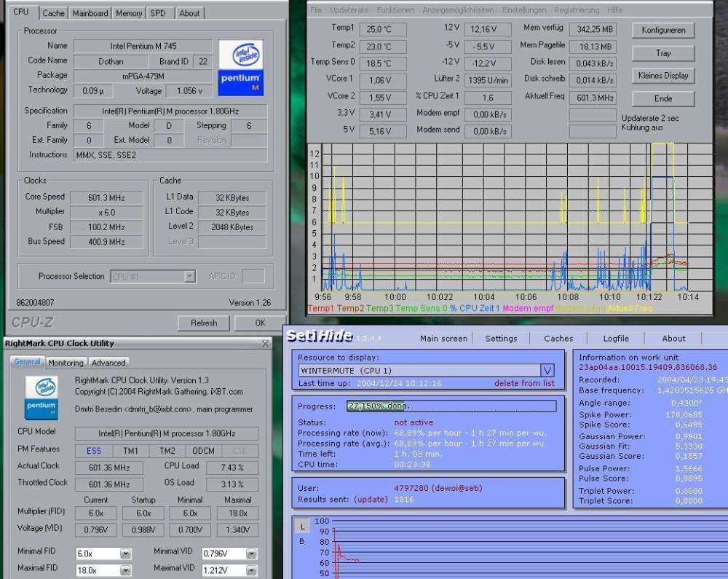Click the update link next to Results sent
Image resolution: width=728 pixels, height=579 pixels.
pyautogui.click(x=371, y=500)
